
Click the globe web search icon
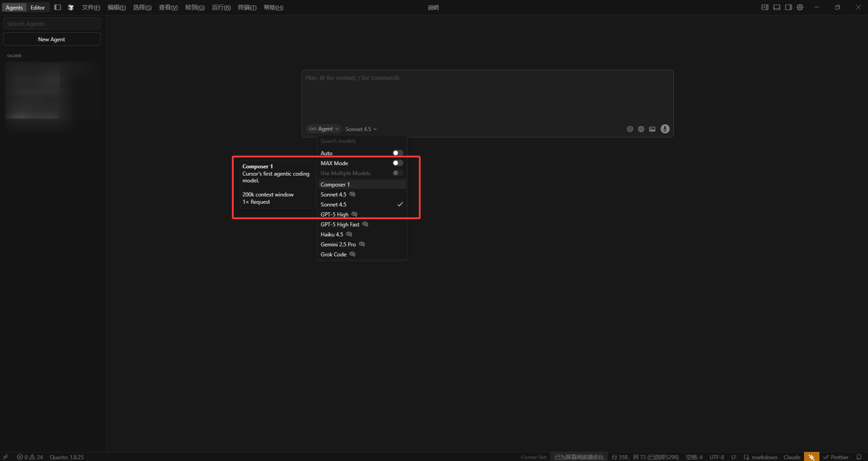pyautogui.click(x=641, y=129)
